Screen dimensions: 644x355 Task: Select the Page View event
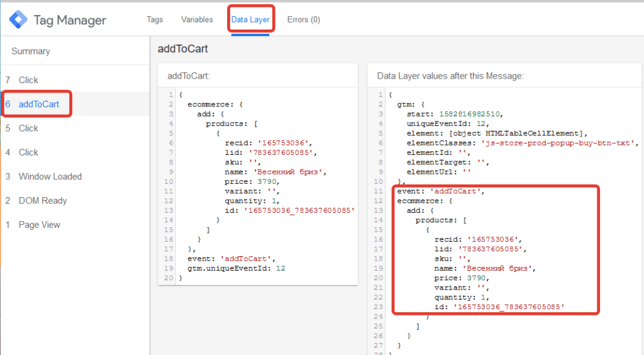pos(75,225)
